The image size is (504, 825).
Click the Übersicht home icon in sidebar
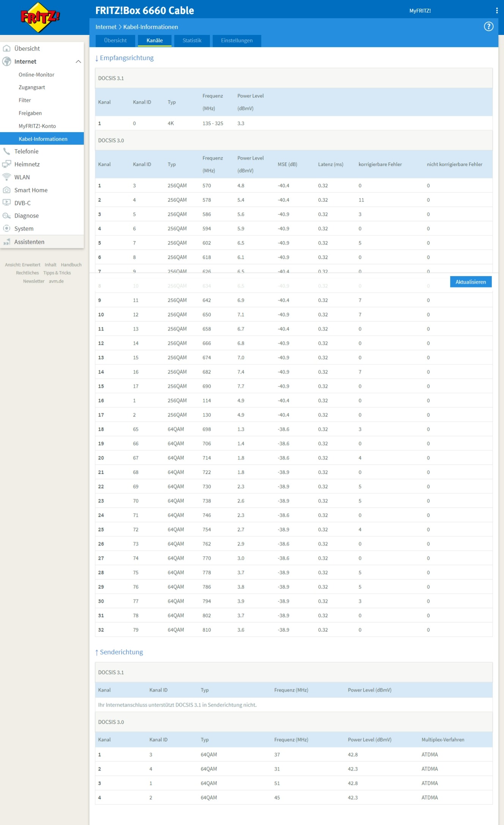pyautogui.click(x=6, y=49)
